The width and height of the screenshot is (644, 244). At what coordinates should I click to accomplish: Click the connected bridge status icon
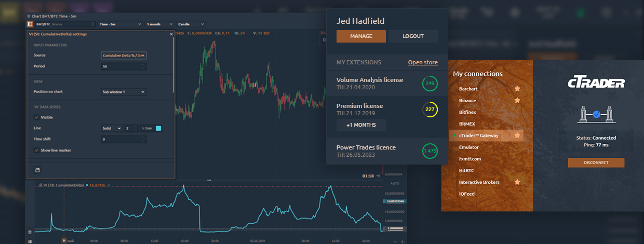point(596,115)
